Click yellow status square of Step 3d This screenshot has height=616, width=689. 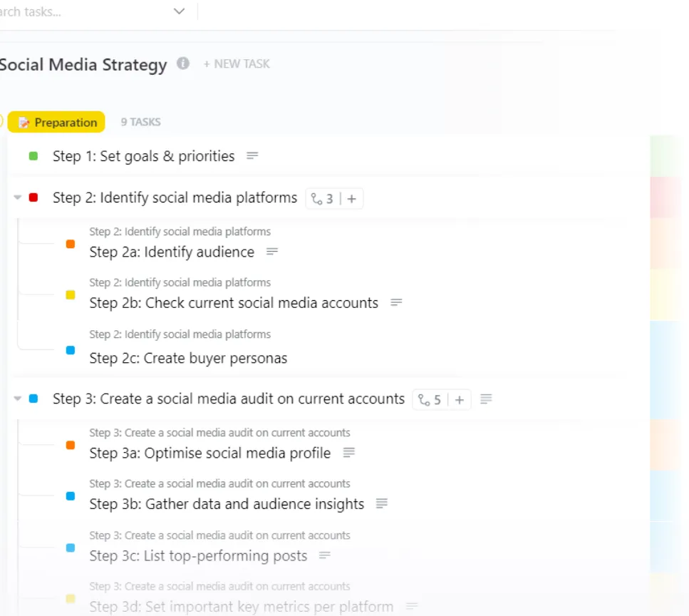71,598
